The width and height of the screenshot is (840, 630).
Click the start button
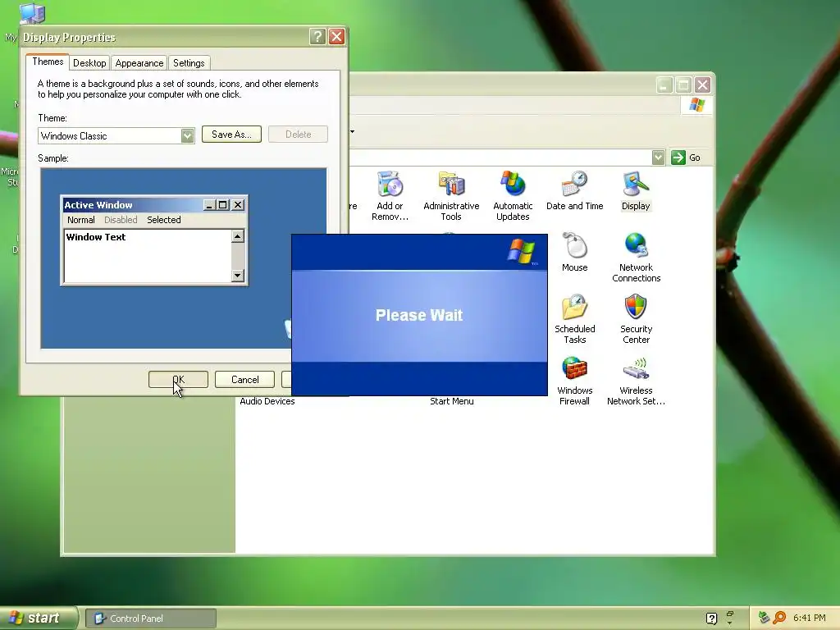(38, 619)
